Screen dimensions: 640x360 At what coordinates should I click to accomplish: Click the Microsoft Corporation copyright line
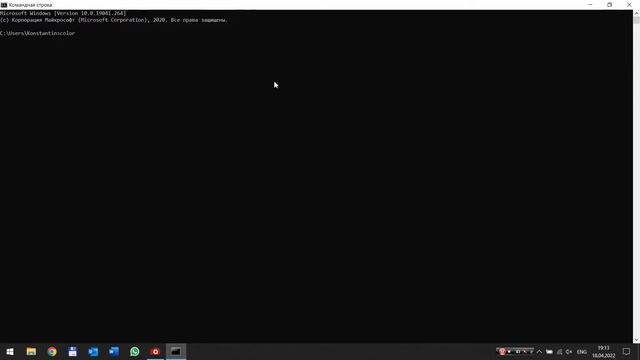tap(114, 20)
